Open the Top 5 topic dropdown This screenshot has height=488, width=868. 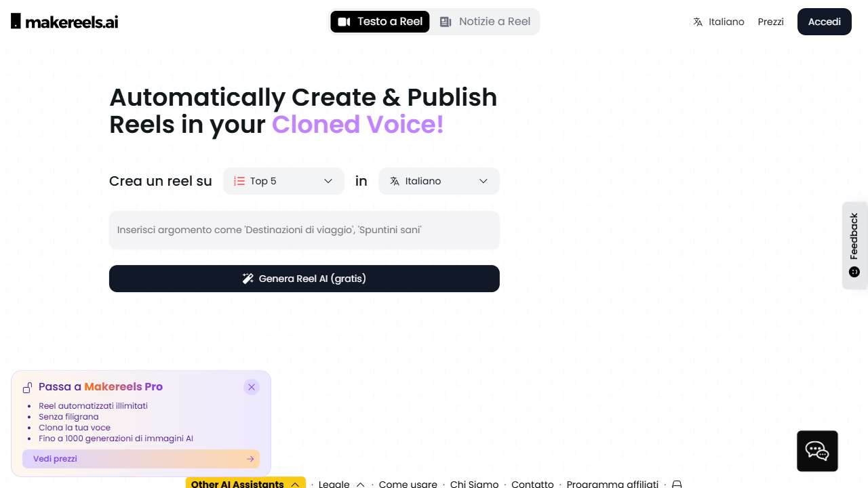[x=283, y=181]
